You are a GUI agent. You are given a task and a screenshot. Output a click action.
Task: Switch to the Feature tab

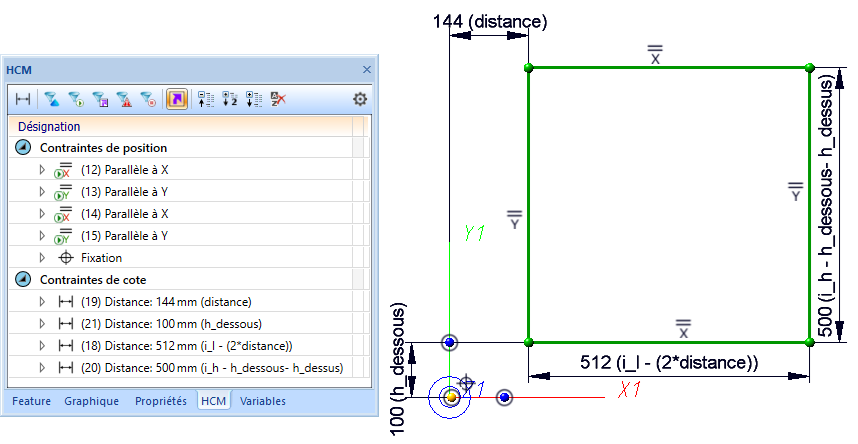pyautogui.click(x=31, y=401)
